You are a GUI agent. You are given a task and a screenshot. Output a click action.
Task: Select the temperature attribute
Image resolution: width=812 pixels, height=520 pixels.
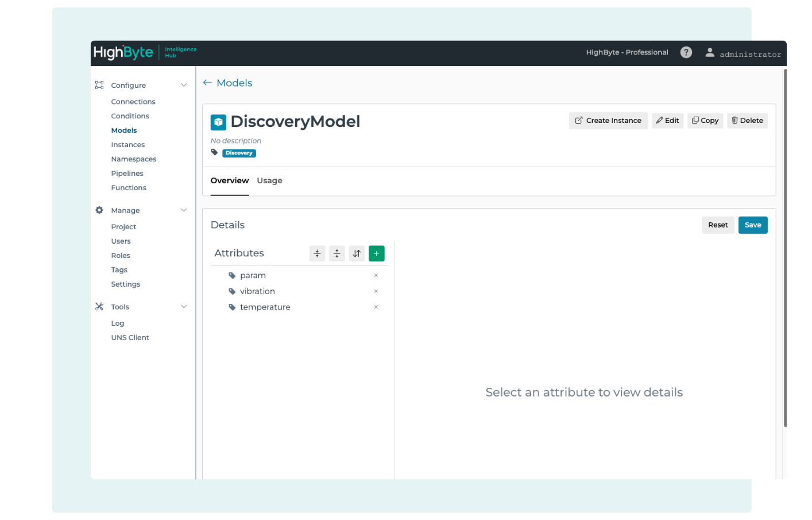(x=265, y=307)
